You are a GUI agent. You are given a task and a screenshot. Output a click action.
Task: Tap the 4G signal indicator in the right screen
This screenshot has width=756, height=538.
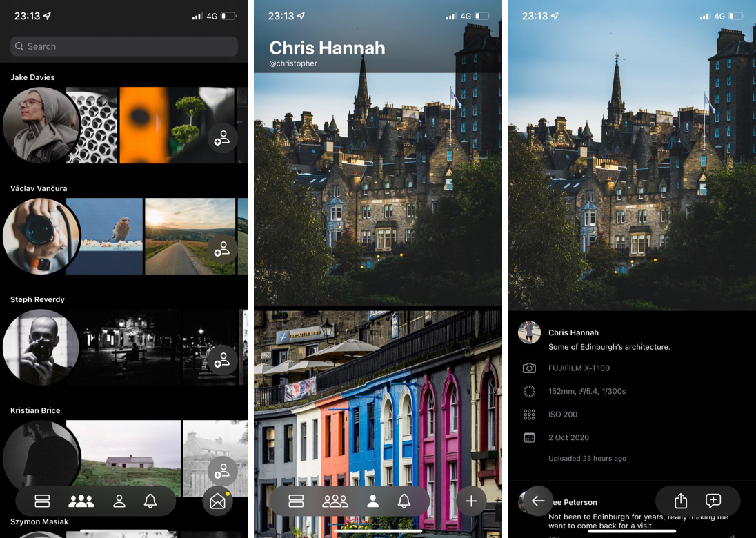719,16
